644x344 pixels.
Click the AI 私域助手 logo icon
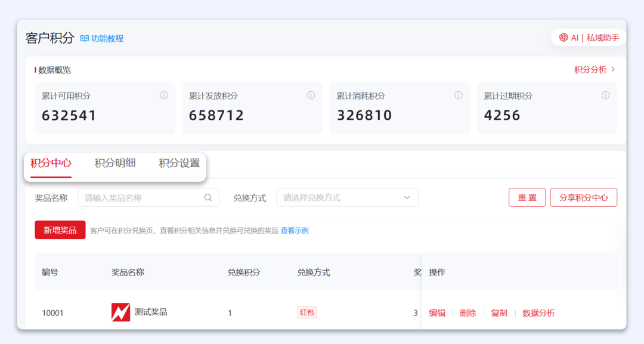tap(563, 38)
